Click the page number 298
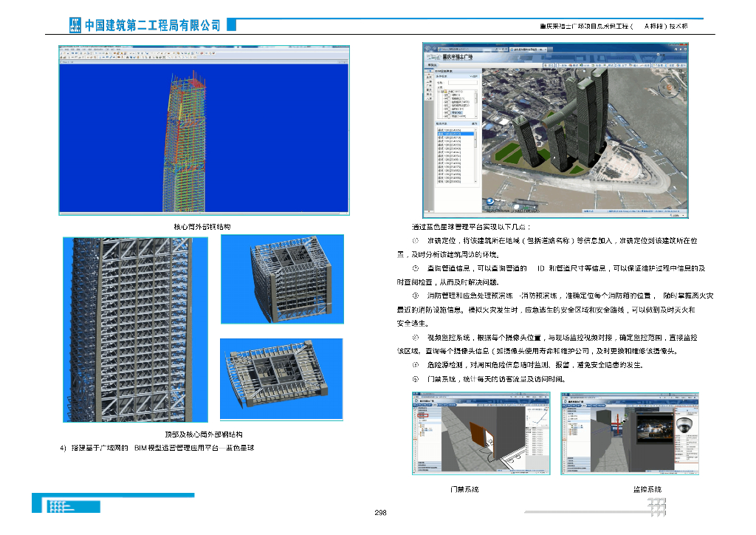The image size is (756, 535). (x=380, y=512)
